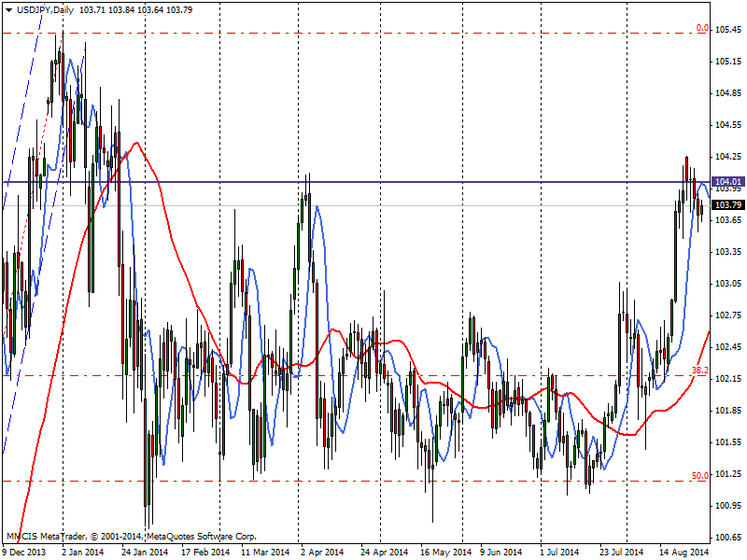Click the 11 Mar 2014 date label
This screenshot has width=747, height=560.
pyautogui.click(x=265, y=552)
